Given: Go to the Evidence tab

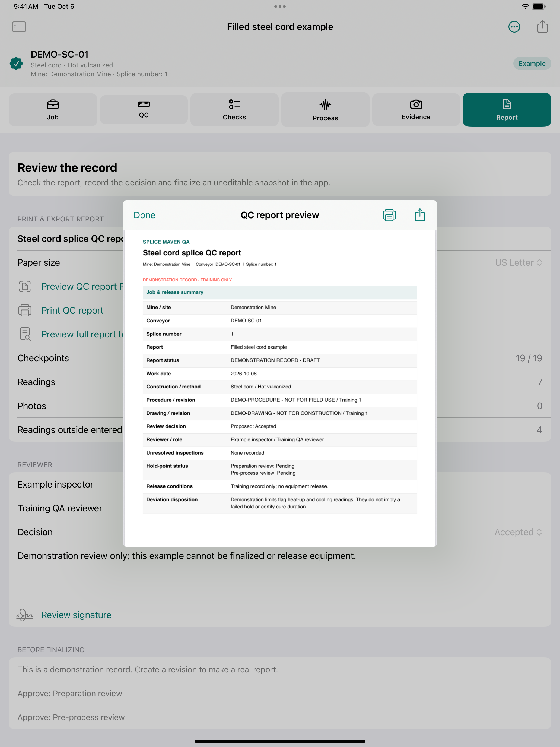Looking at the screenshot, I should [416, 110].
